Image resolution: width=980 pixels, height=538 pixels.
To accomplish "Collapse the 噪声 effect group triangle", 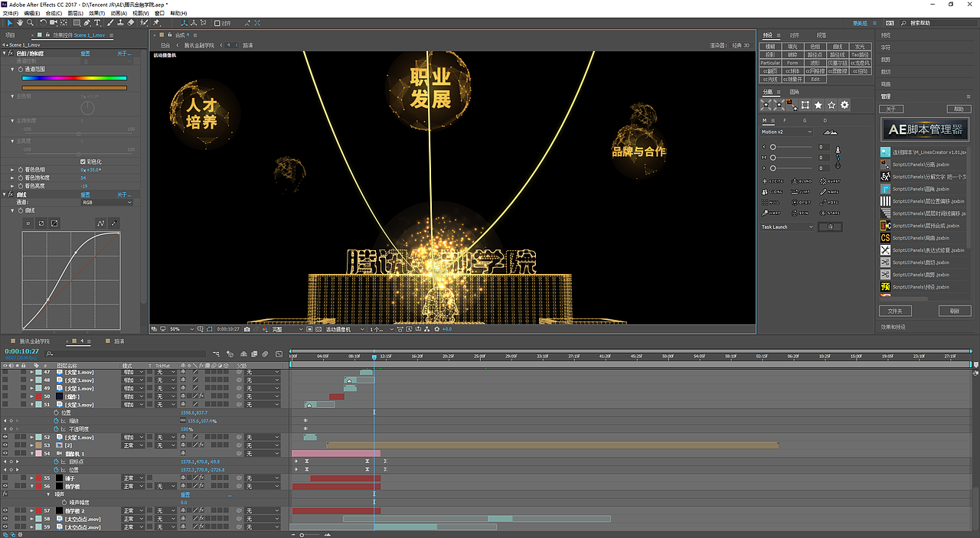I will point(48,494).
